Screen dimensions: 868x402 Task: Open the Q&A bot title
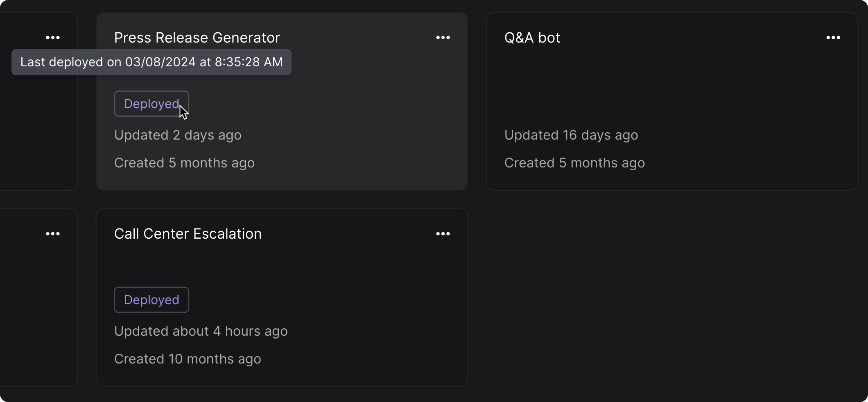tap(532, 38)
